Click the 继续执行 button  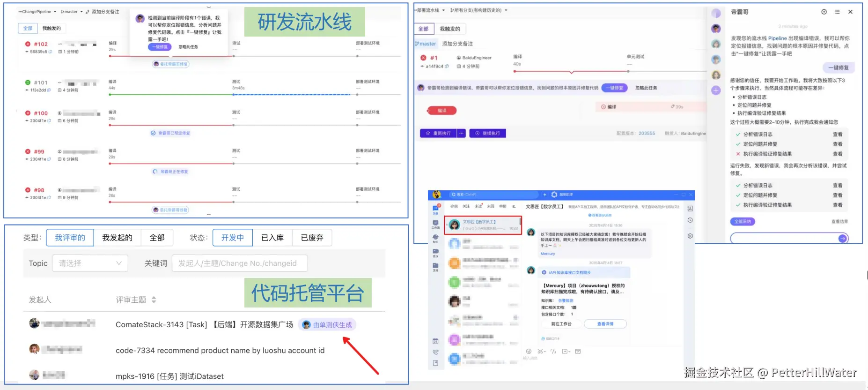click(x=487, y=133)
